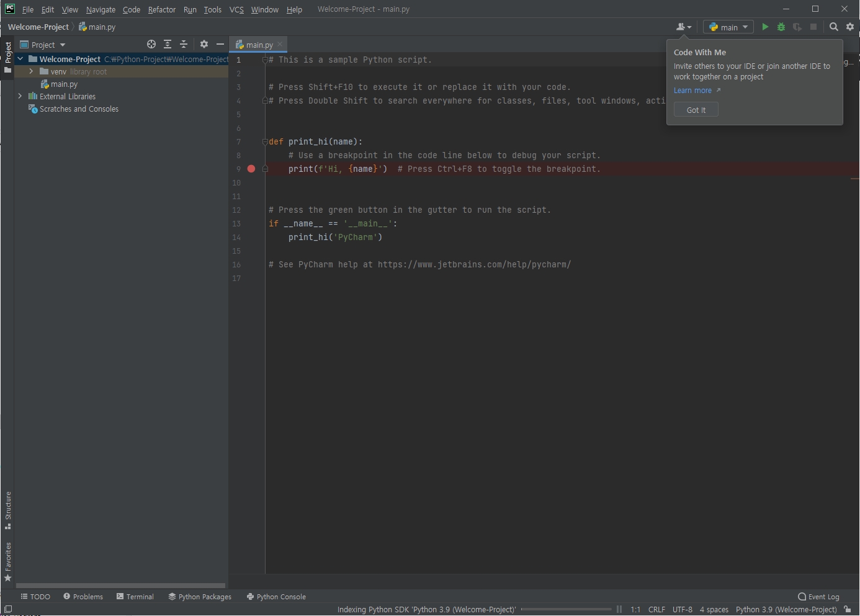Screen dimensions: 860x616
Task: Click Python 3.9 interpreter selector
Action: pyautogui.click(x=786, y=609)
